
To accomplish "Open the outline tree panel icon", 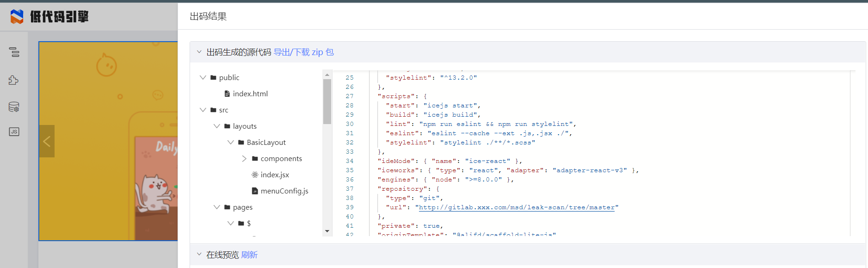I will pos(14,52).
